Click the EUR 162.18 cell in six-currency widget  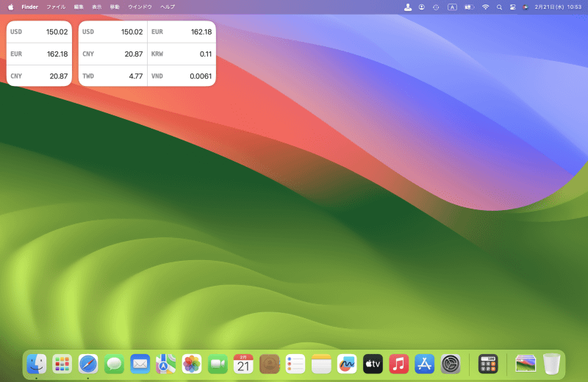182,32
